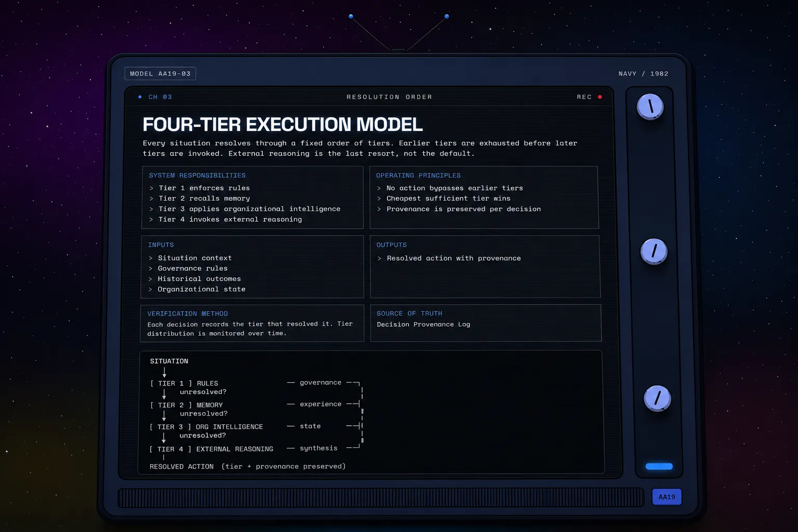Click the blue power indicator light
798x532 pixels.
click(659, 467)
